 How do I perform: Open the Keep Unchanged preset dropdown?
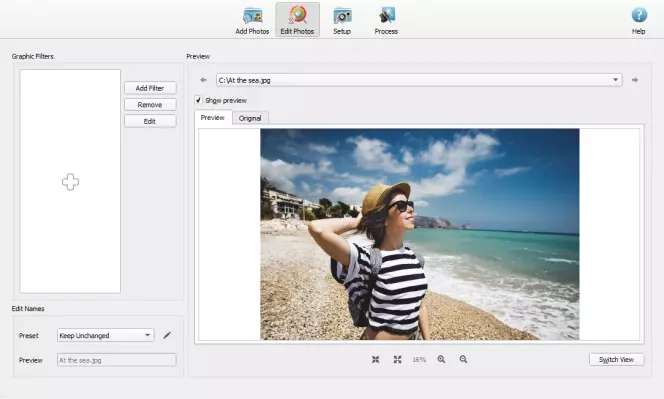105,335
